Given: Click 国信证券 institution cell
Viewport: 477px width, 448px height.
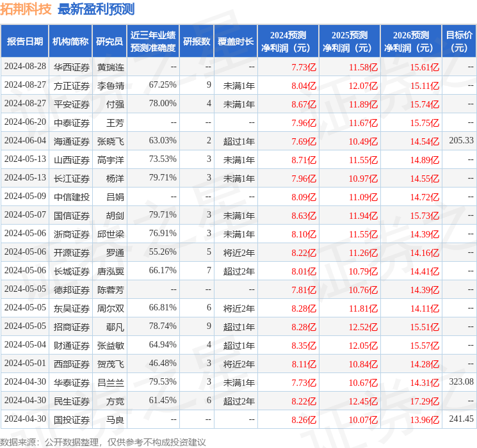Looking at the screenshot, I should point(72,216).
